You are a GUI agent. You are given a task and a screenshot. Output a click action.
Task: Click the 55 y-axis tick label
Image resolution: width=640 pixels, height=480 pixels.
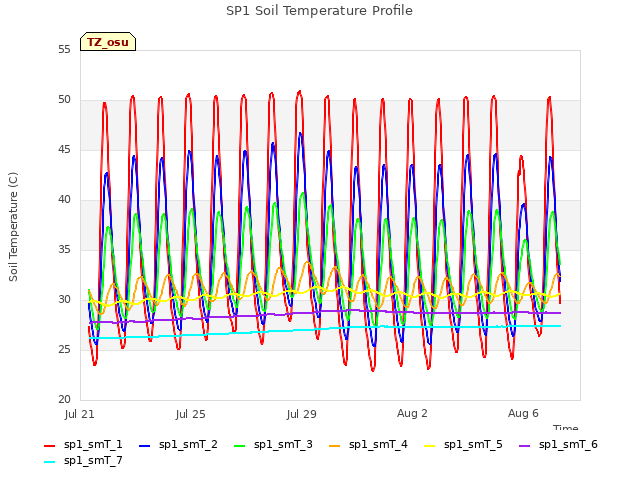(x=64, y=50)
